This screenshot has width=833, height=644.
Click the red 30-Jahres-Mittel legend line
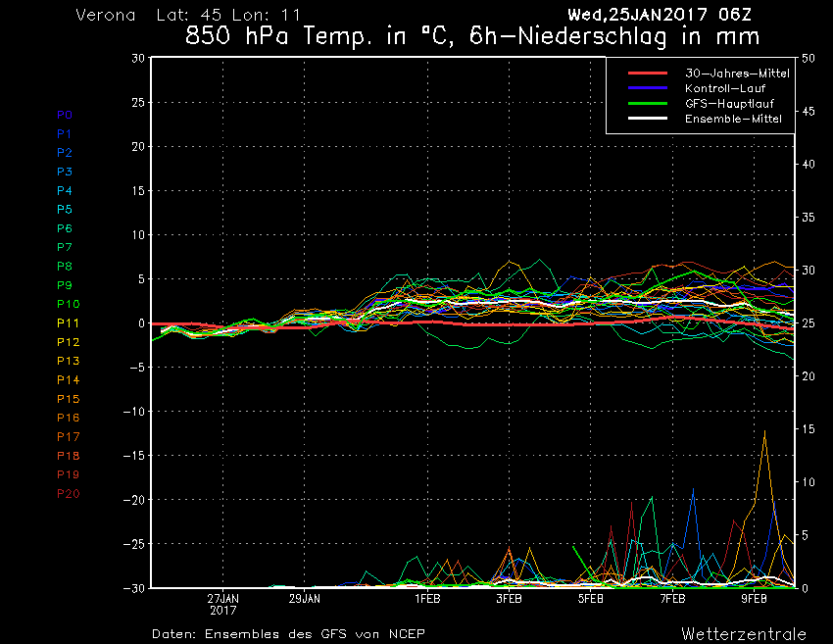point(648,74)
